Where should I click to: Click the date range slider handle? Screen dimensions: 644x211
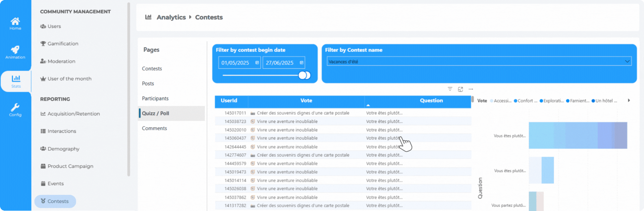(304, 75)
